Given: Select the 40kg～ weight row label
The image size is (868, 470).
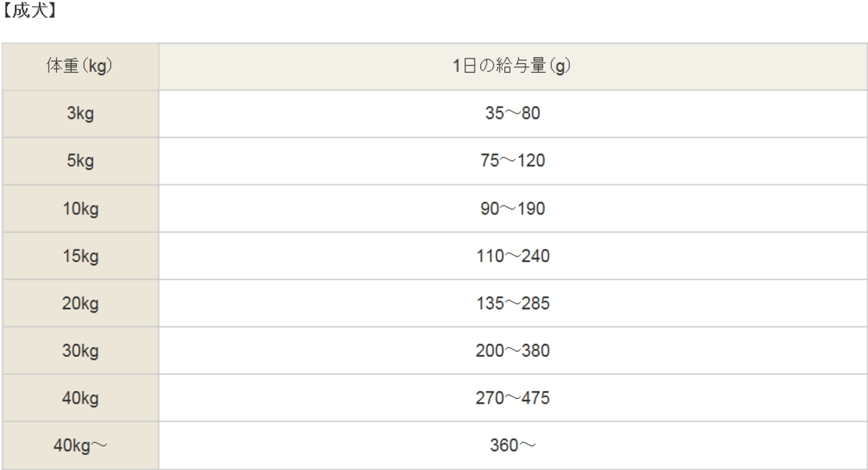Looking at the screenshot, I should 80,446.
